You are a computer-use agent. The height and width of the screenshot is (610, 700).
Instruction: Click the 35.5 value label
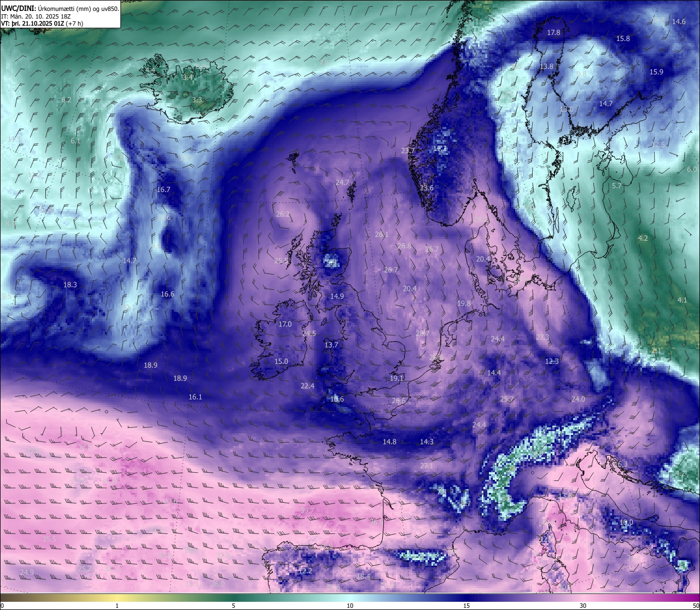coord(49,539)
